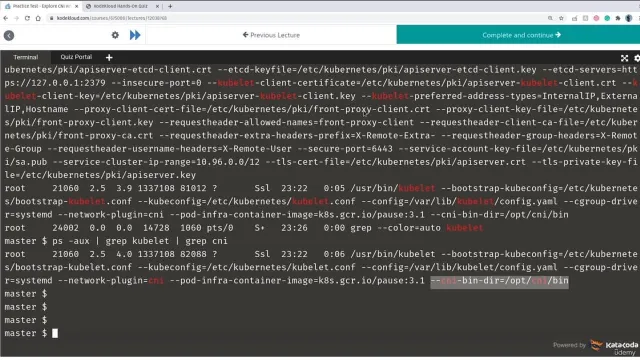Open the lecture settings gear
The width and height of the screenshot is (640, 360).
click(x=115, y=35)
